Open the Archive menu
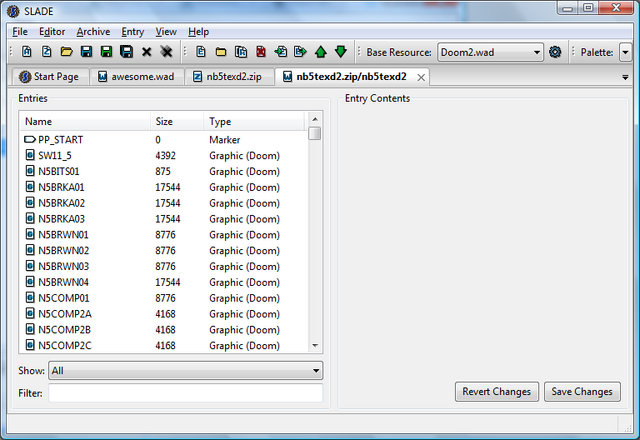 93,31
